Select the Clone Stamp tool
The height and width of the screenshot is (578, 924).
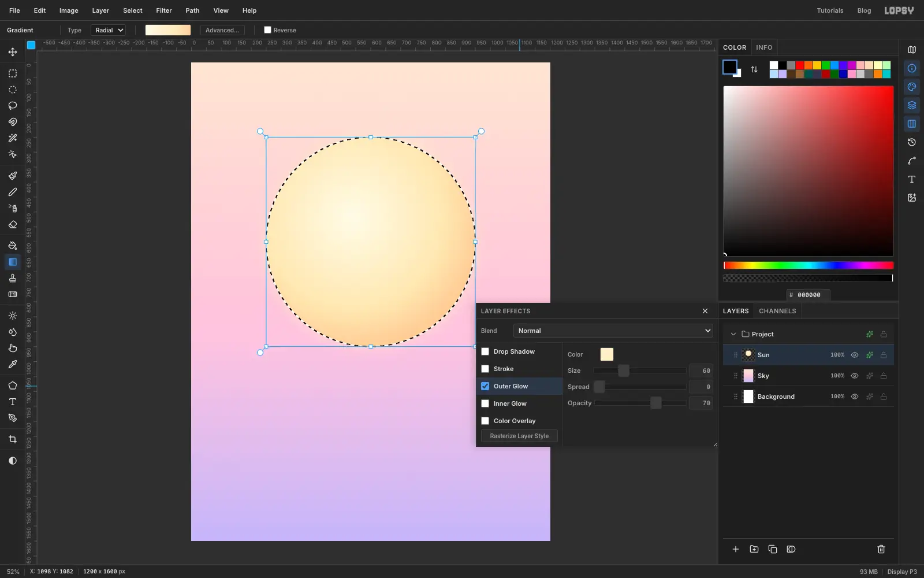(13, 278)
